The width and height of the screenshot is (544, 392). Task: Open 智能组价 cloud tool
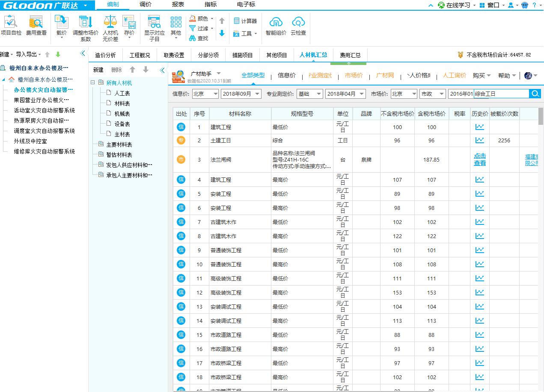276,26
